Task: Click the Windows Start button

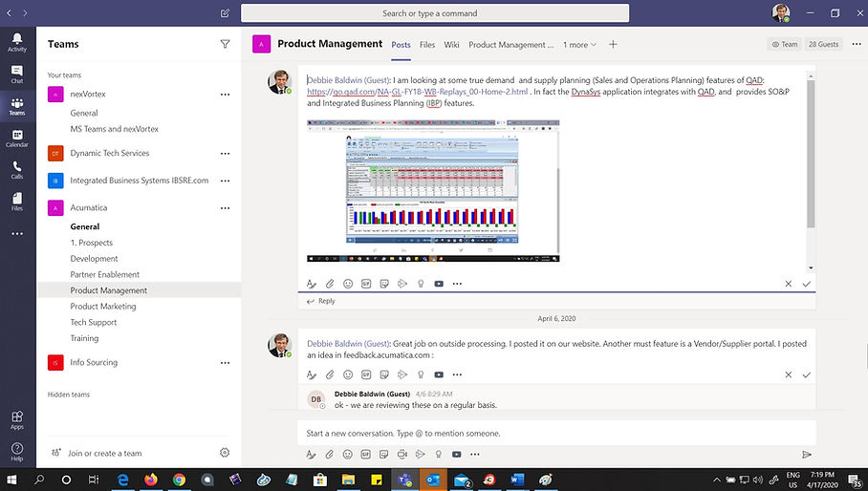Action: [x=11, y=480]
